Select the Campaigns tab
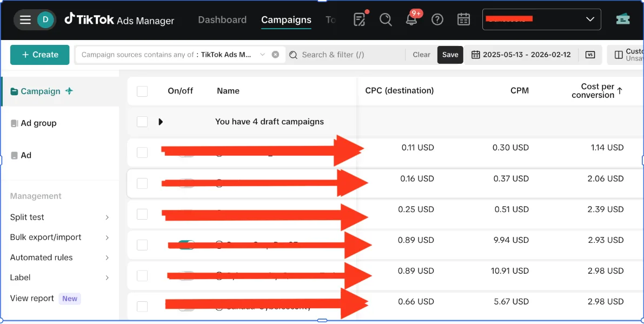 [286, 19]
